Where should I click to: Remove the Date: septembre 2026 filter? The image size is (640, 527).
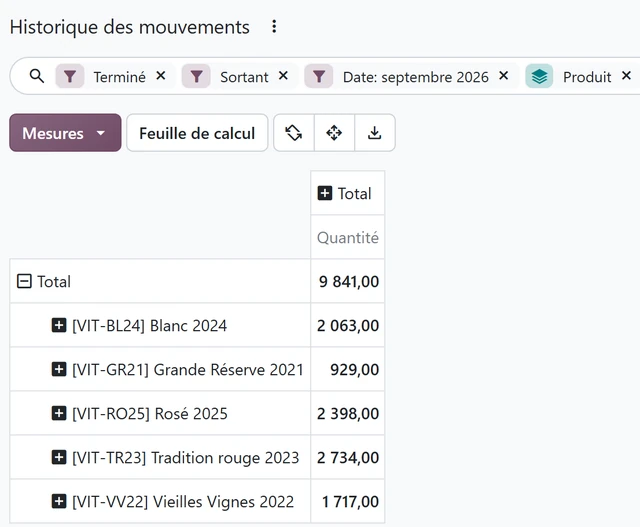[x=504, y=76]
